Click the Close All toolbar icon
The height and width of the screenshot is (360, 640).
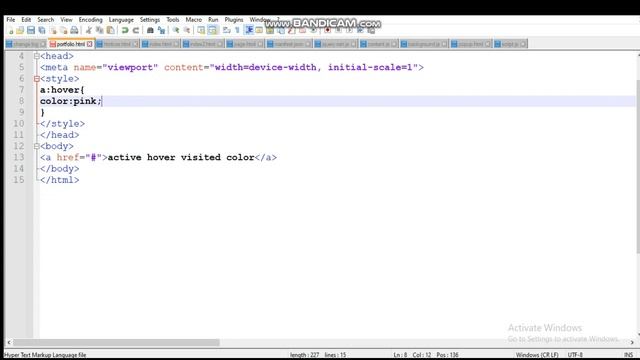[64, 31]
